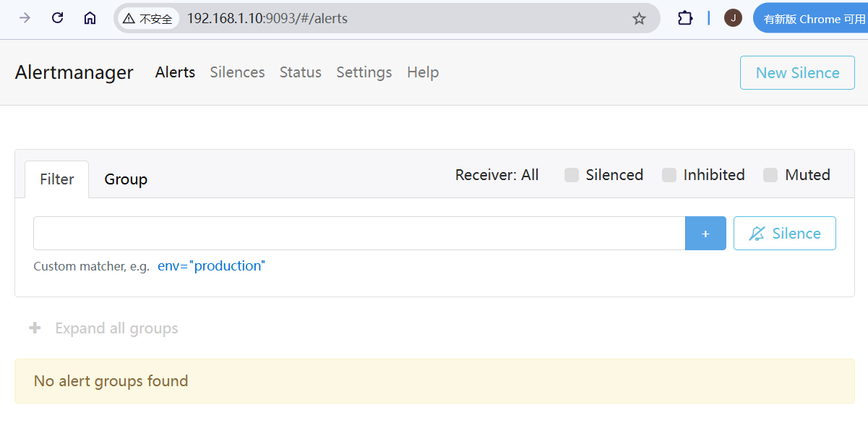Open the Silences page in navbar

(237, 72)
